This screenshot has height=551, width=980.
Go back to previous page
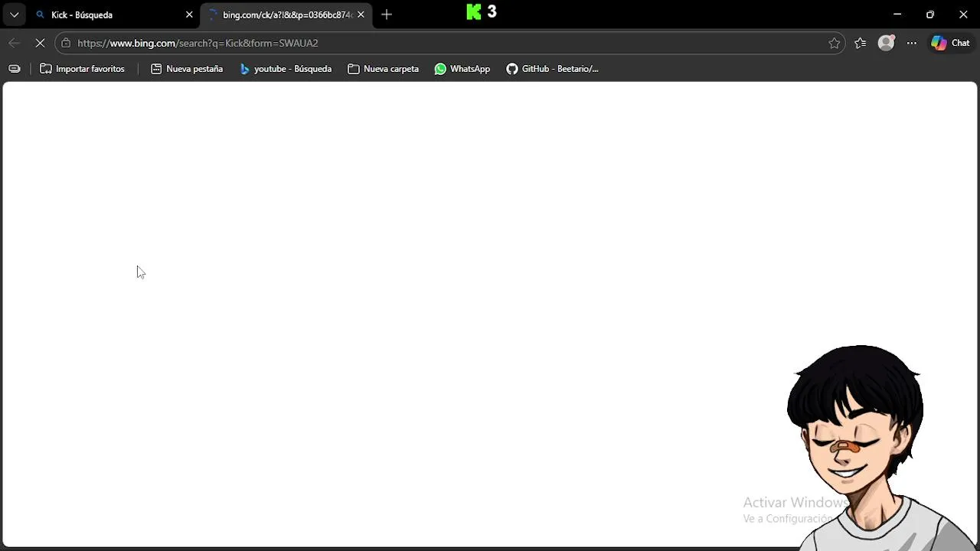(x=14, y=43)
